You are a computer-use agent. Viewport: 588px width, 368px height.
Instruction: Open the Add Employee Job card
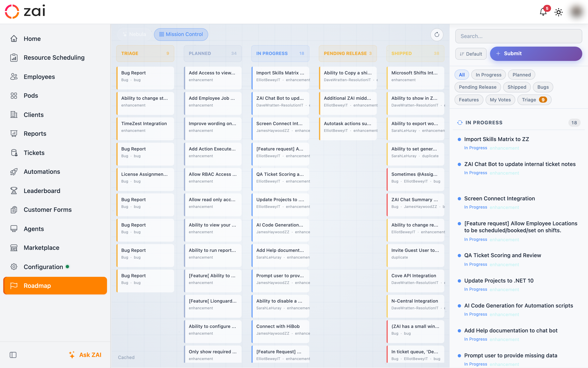tap(213, 103)
